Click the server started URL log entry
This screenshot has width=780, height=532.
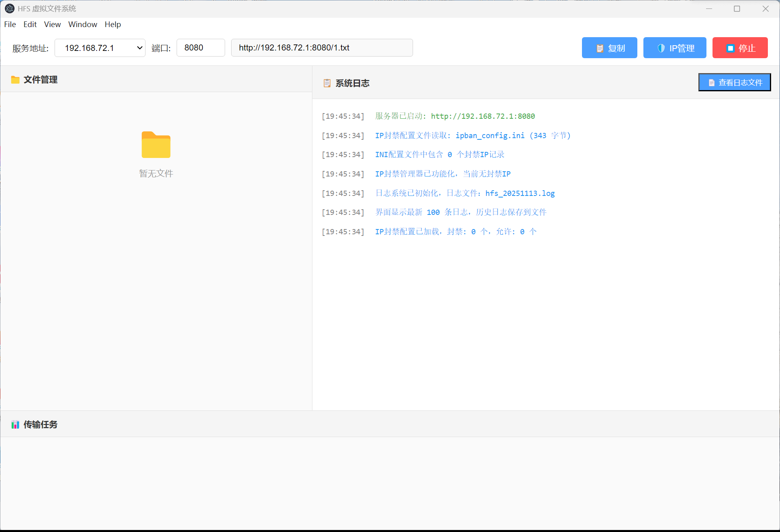coord(483,116)
